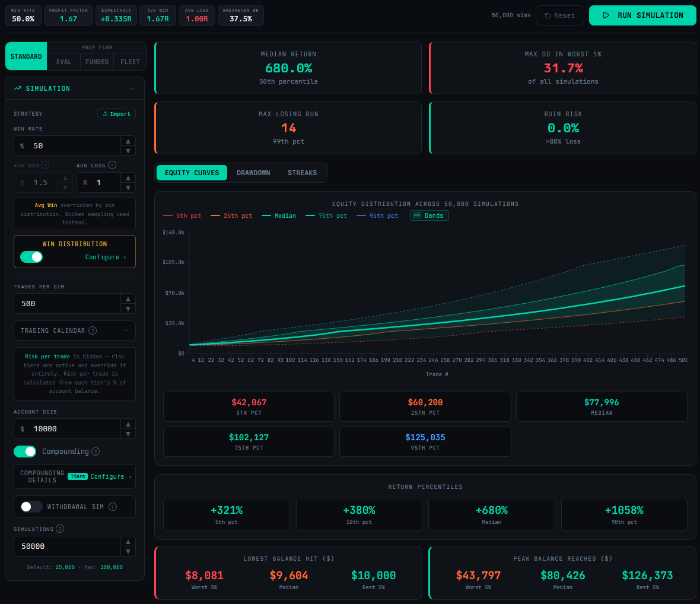Toggle the Compounding switch

tap(25, 452)
